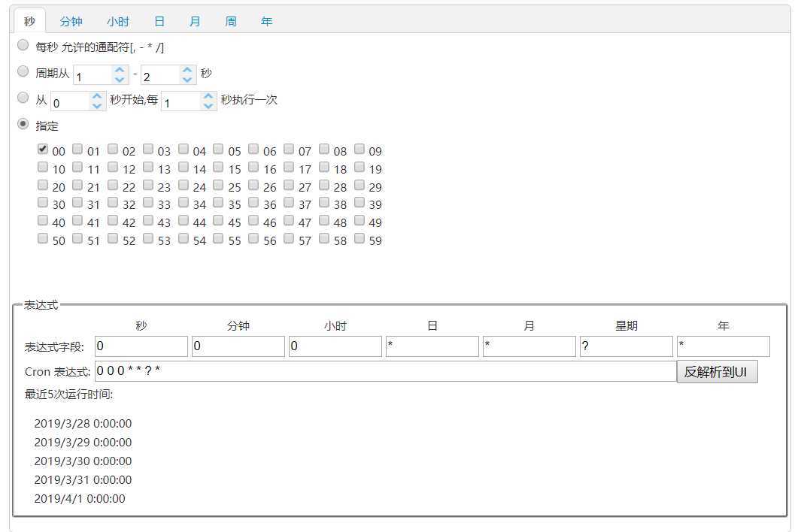The width and height of the screenshot is (801, 532).
Task: Check the 33 seconds checkbox
Action: tap(148, 202)
